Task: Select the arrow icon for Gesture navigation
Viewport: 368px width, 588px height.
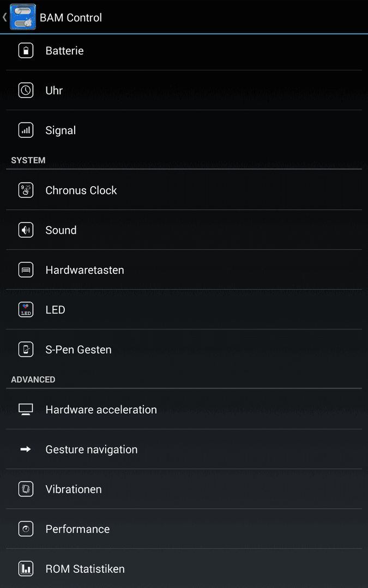Action: pos(26,449)
